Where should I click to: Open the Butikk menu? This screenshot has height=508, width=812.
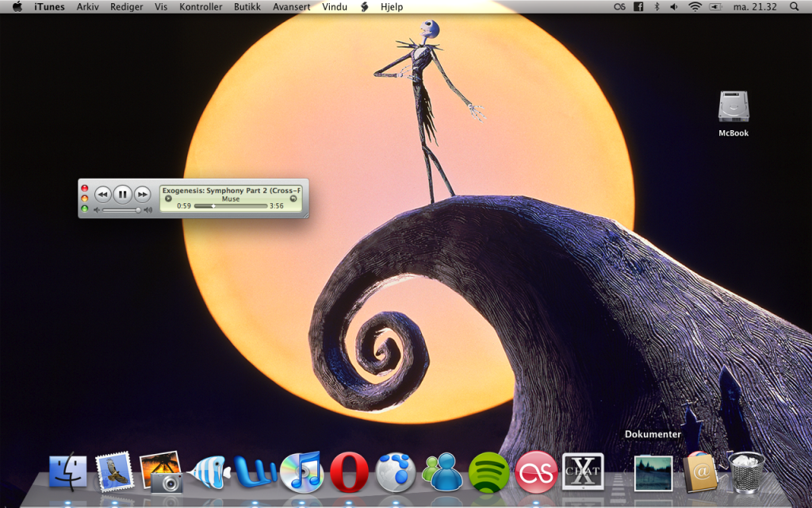coord(247,6)
